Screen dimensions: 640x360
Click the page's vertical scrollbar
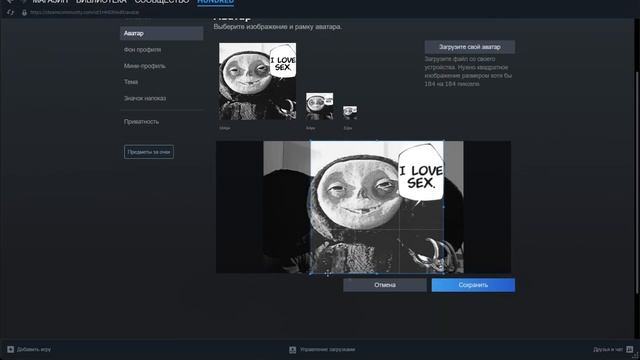click(x=637, y=182)
